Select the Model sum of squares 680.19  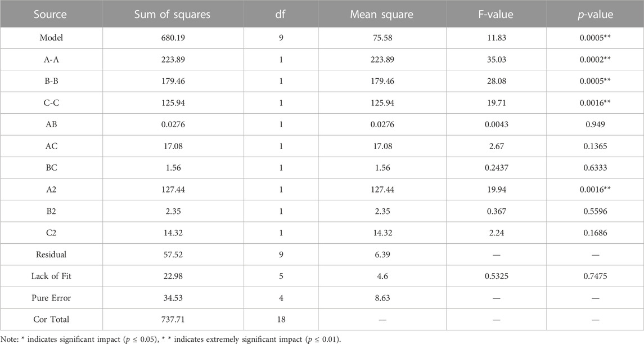173,38
